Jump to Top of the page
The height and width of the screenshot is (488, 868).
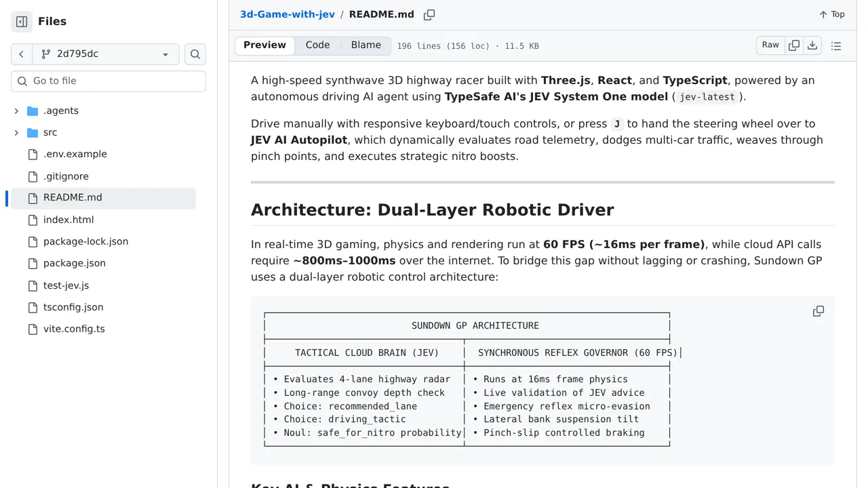(x=832, y=14)
